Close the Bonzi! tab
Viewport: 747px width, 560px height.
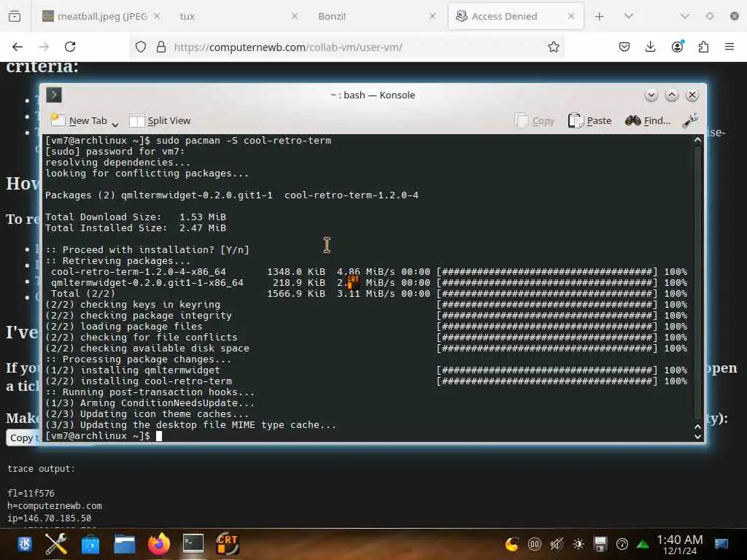432,16
